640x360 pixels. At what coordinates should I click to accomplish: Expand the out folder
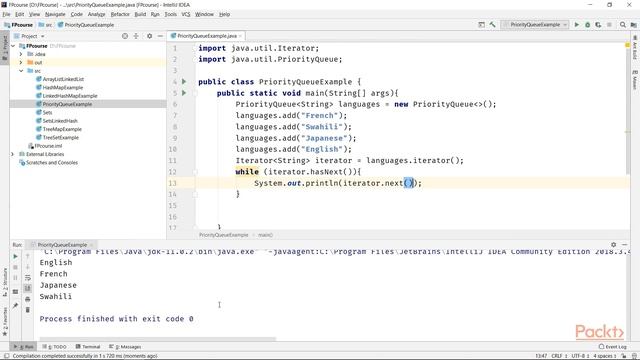(x=21, y=62)
